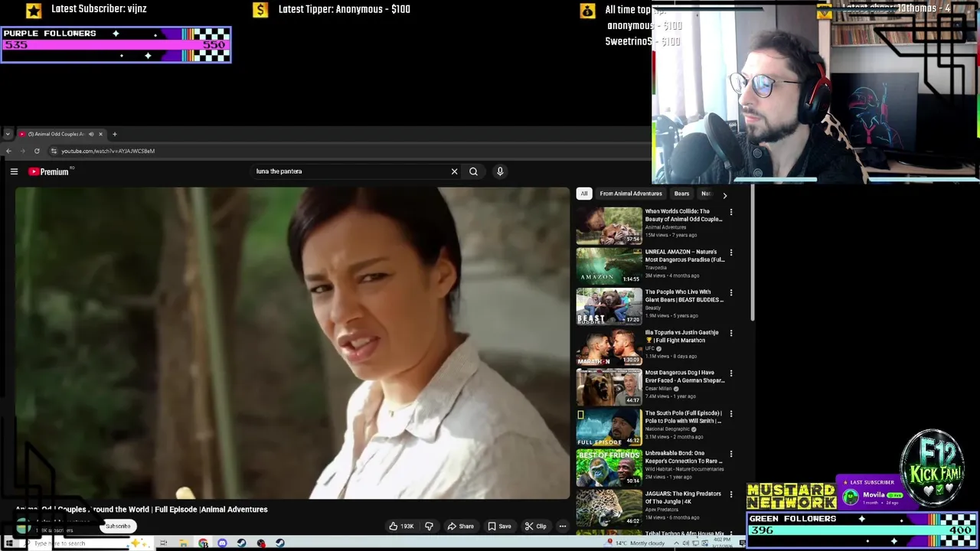
Task: Subscribe to the video's channel
Action: (118, 527)
